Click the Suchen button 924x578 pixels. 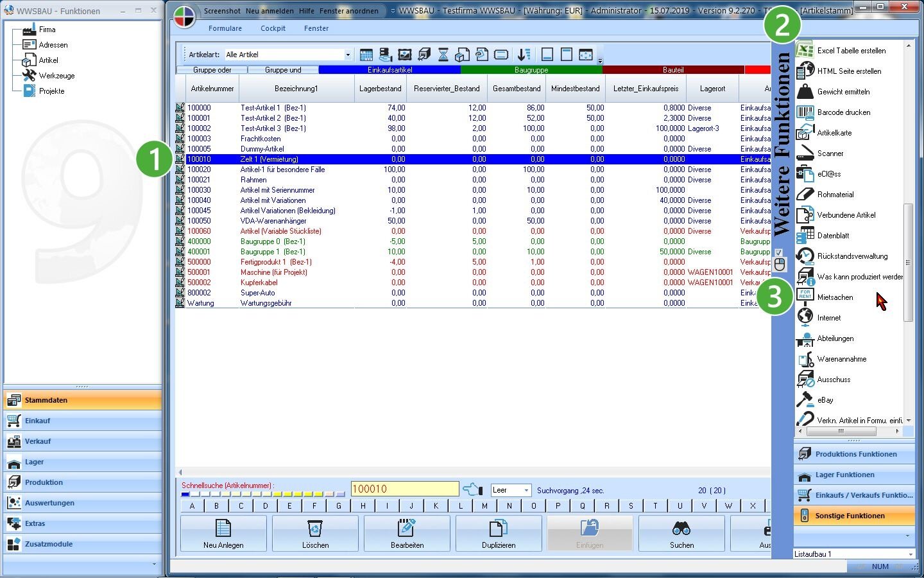(681, 533)
